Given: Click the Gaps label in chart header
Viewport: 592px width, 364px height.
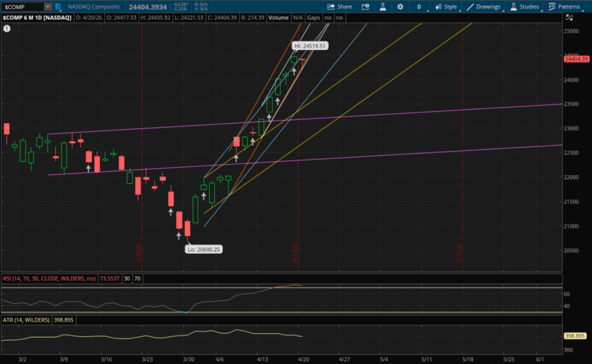Looking at the screenshot, I should point(314,18).
